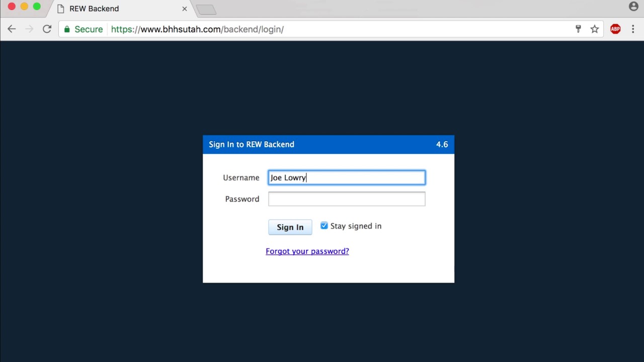
Task: Focus the Password field
Action: [347, 199]
